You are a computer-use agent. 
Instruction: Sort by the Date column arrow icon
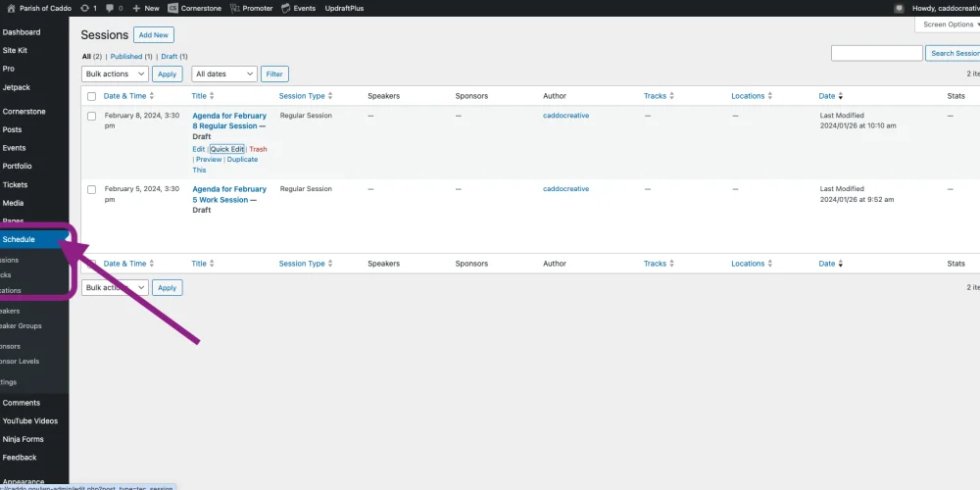click(841, 96)
